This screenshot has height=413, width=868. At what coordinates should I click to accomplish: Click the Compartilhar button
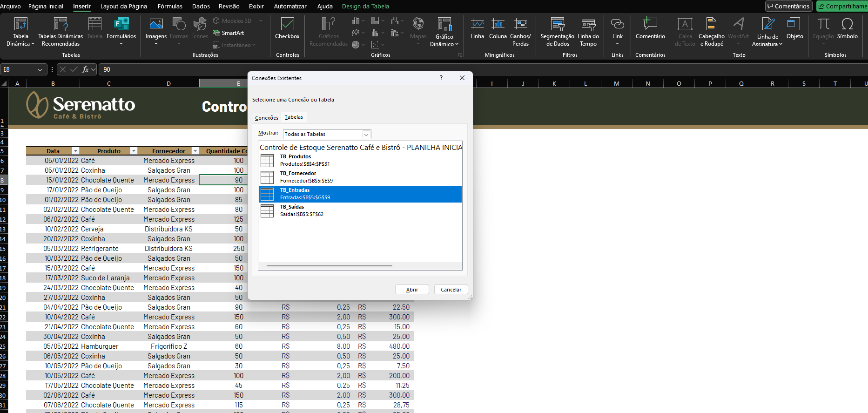(842, 6)
